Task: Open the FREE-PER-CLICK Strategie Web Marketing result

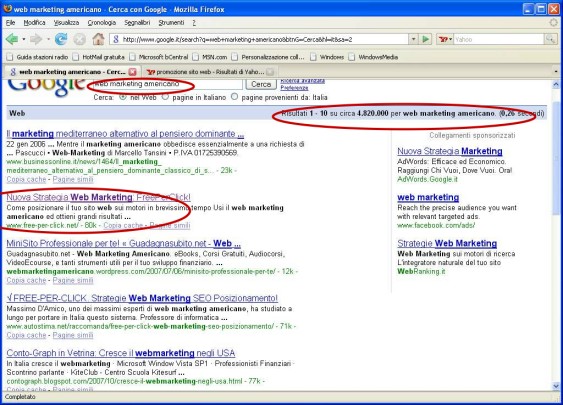Action: (142, 298)
